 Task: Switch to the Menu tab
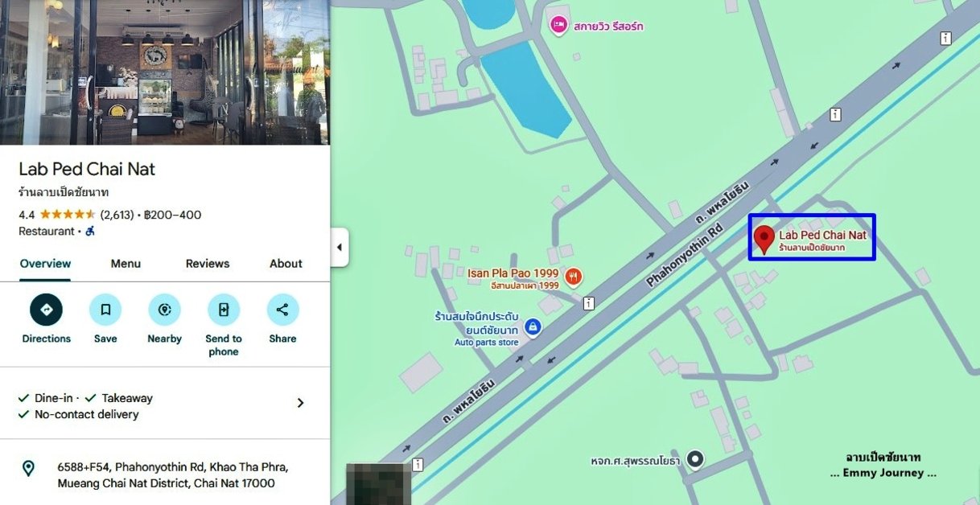[x=126, y=264]
